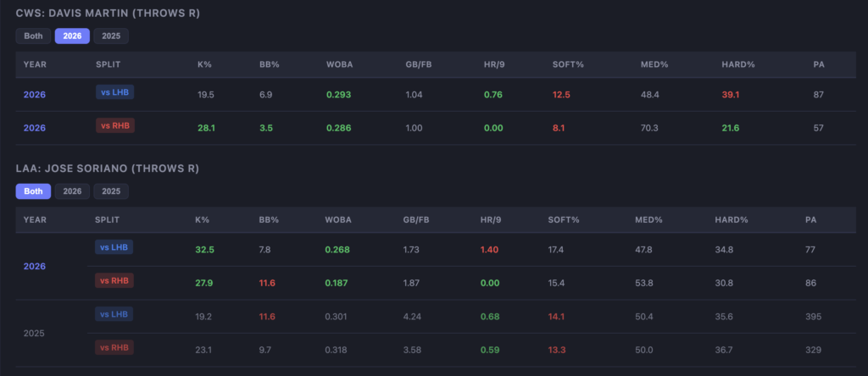Click Soriano's 2025 vs RHB split badge
This screenshot has width=868, height=376.
[x=114, y=347]
